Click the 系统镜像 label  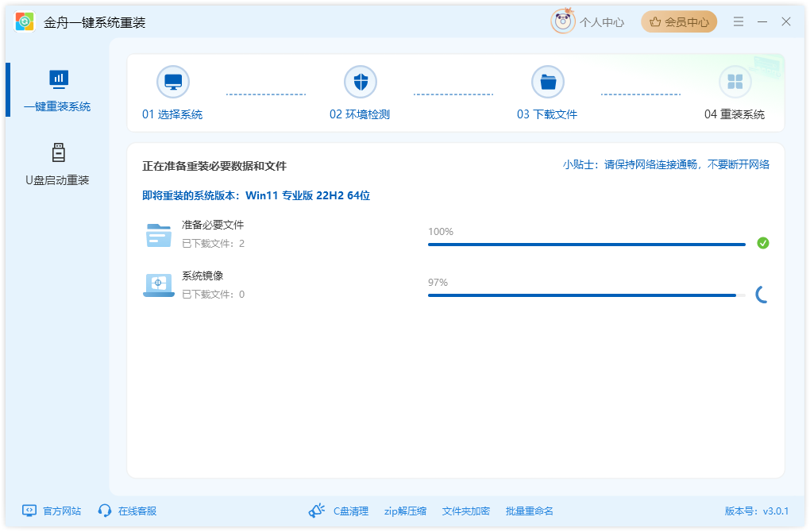tap(202, 276)
